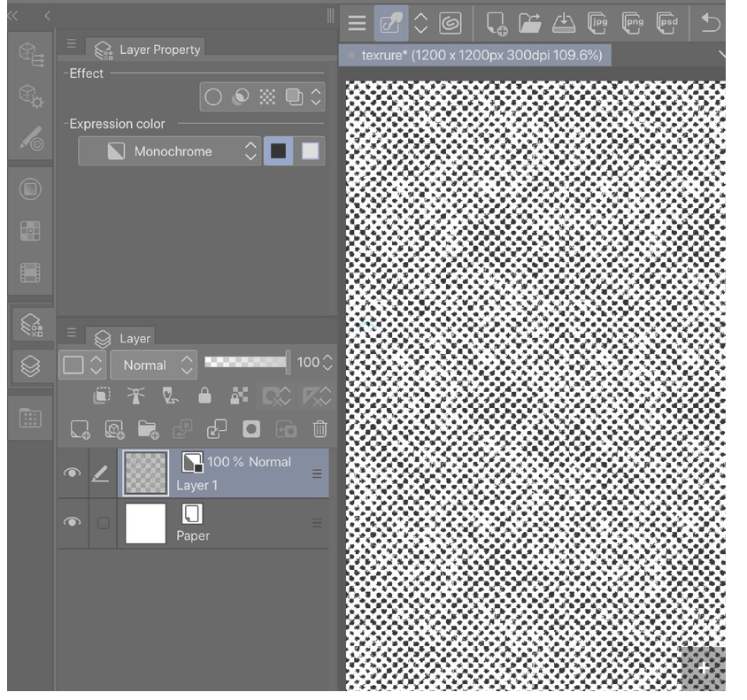The image size is (747, 700).
Task: Create a layer mask
Action: [251, 429]
